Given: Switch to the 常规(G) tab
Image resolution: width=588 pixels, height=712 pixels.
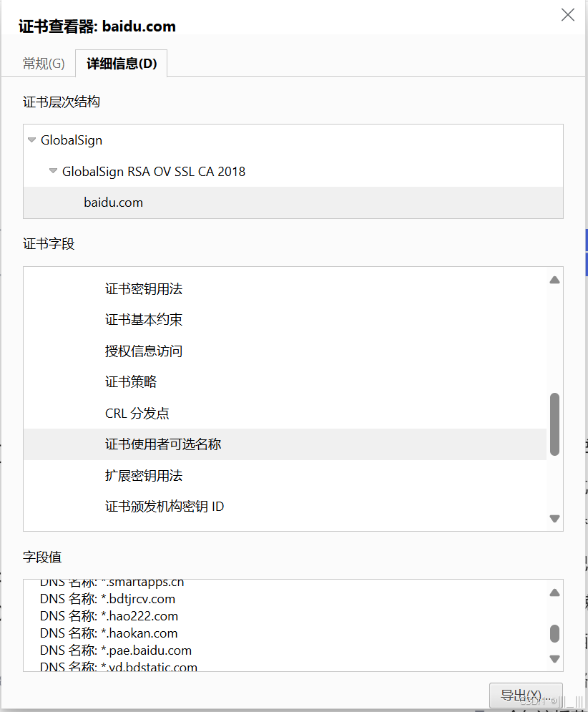Looking at the screenshot, I should pyautogui.click(x=44, y=64).
